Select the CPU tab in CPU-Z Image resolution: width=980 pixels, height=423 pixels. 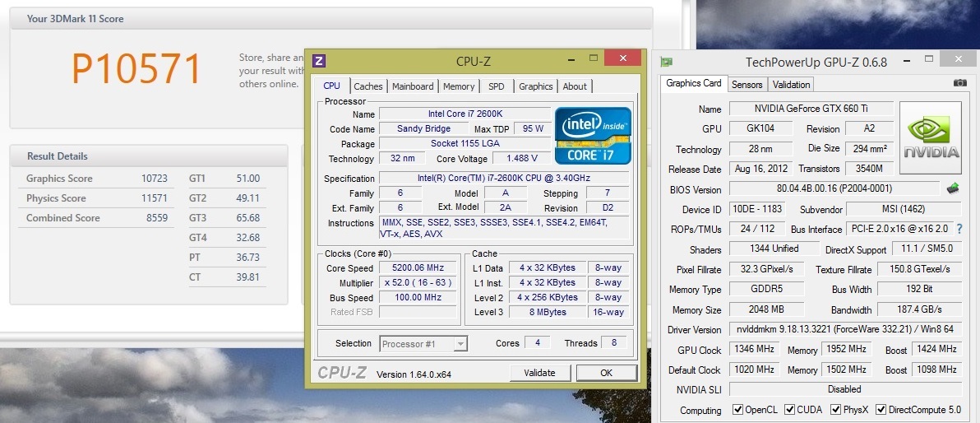click(332, 86)
